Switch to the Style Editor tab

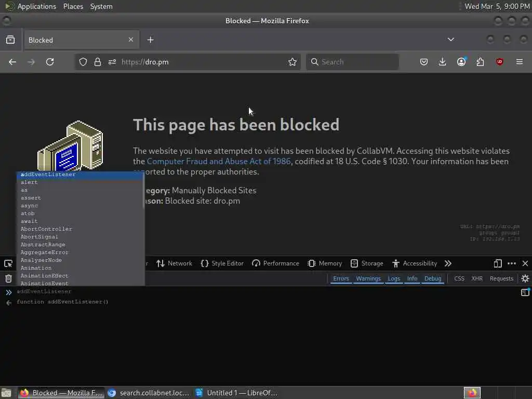tap(222, 263)
